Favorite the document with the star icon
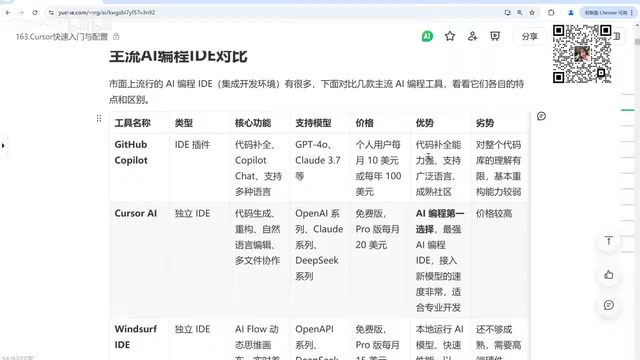640x360 pixels. pos(450,36)
